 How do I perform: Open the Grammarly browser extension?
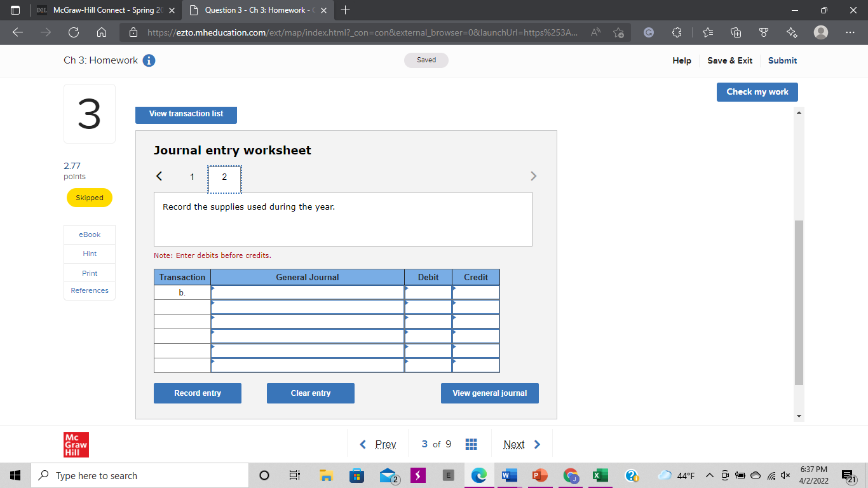[649, 31]
